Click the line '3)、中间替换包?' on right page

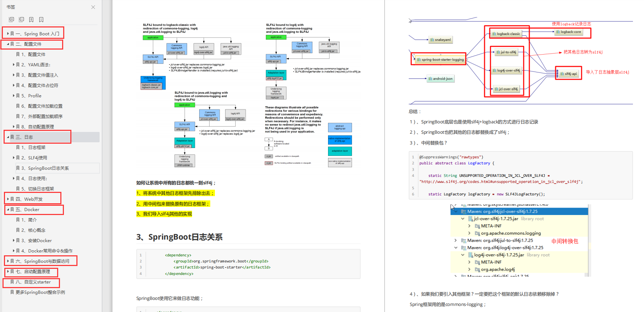[429, 143]
